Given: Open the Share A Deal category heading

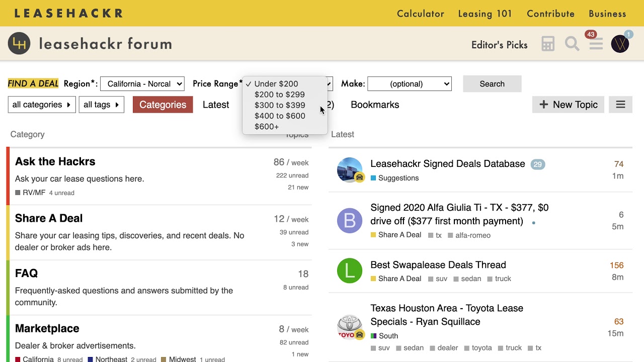Looking at the screenshot, I should tap(49, 218).
